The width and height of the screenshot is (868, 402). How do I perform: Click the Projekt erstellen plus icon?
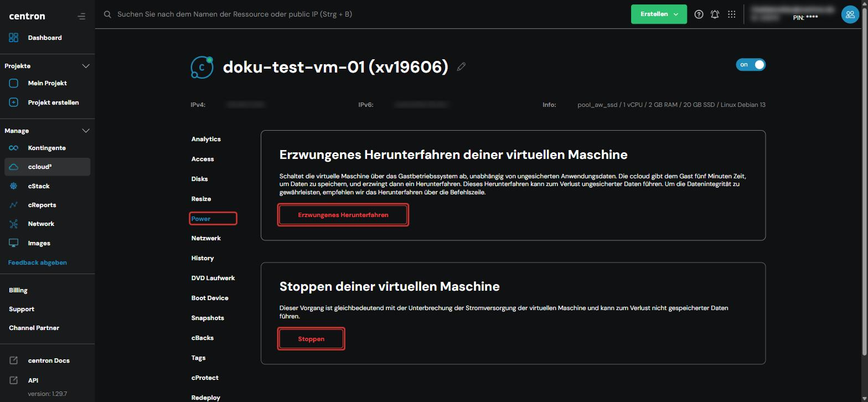[x=14, y=102]
